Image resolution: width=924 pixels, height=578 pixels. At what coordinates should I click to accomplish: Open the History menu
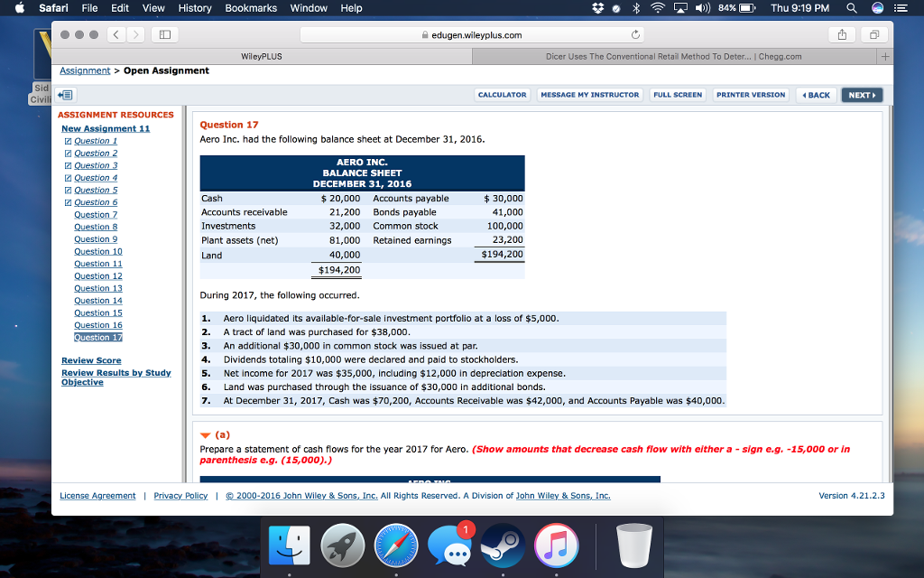coord(195,7)
